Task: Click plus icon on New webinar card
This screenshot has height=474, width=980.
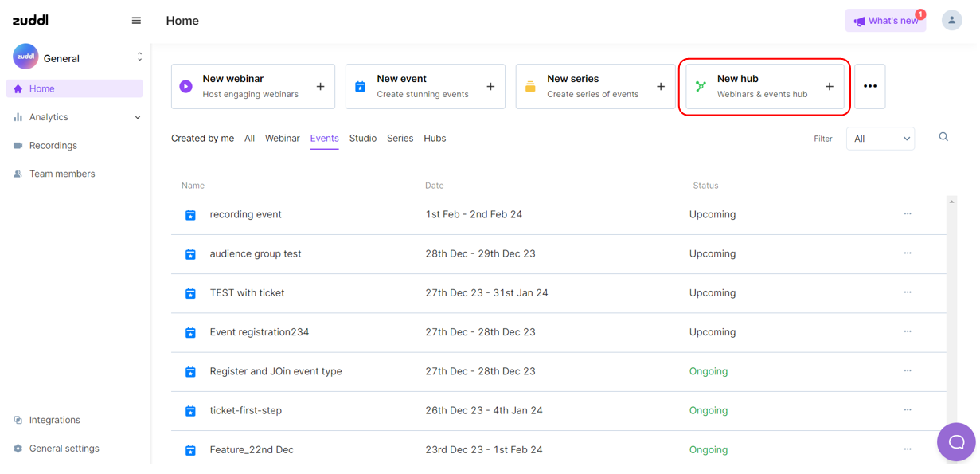Action: coord(320,87)
